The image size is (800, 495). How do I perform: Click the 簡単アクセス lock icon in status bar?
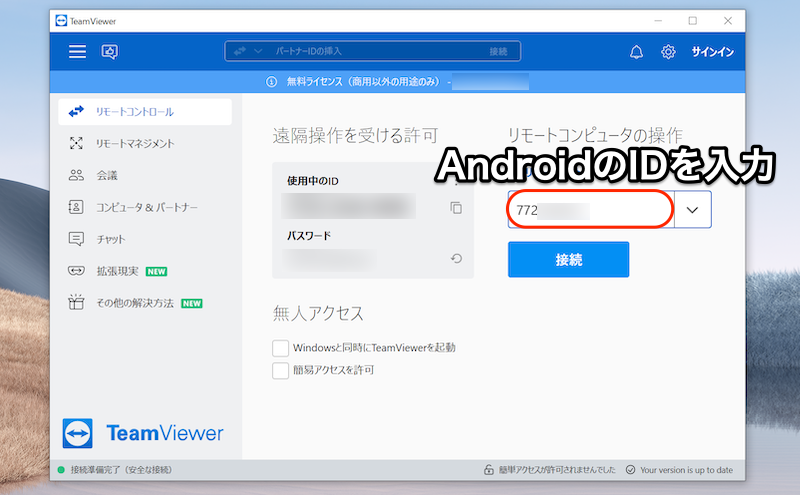click(487, 470)
